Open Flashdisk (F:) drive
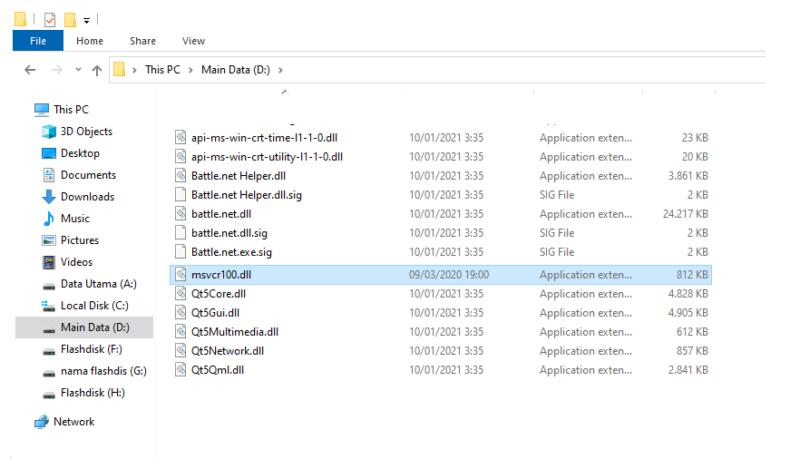This screenshot has height=459, width=800. point(91,349)
